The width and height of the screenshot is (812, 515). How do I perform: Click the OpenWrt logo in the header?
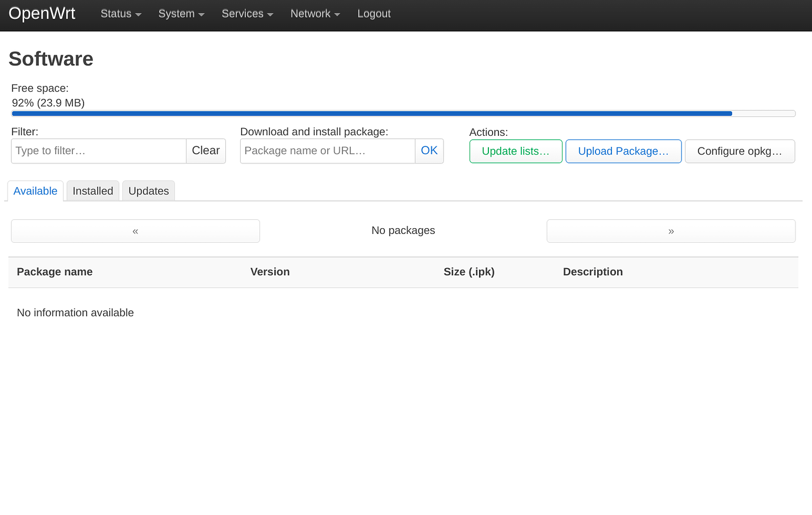point(42,13)
